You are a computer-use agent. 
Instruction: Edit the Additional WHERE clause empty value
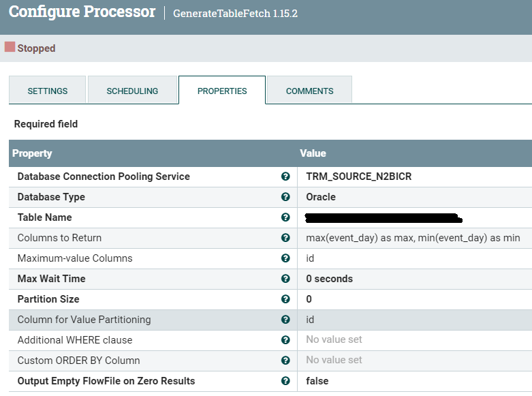pos(334,340)
